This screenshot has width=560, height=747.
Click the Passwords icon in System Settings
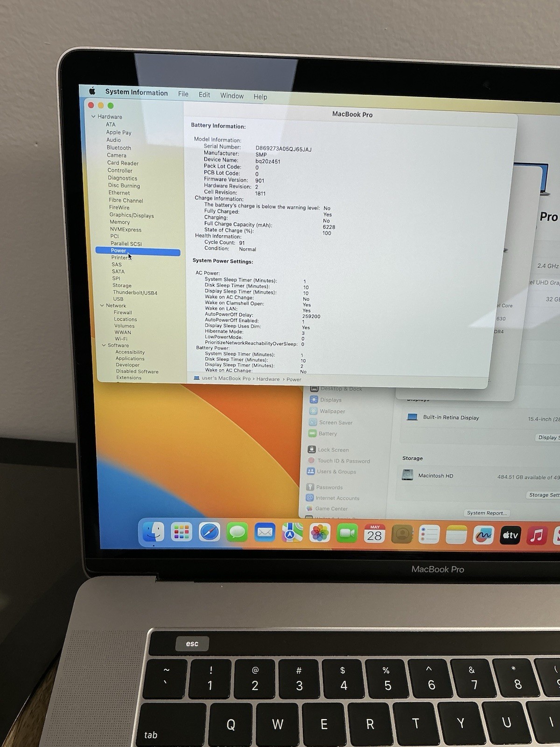[310, 487]
